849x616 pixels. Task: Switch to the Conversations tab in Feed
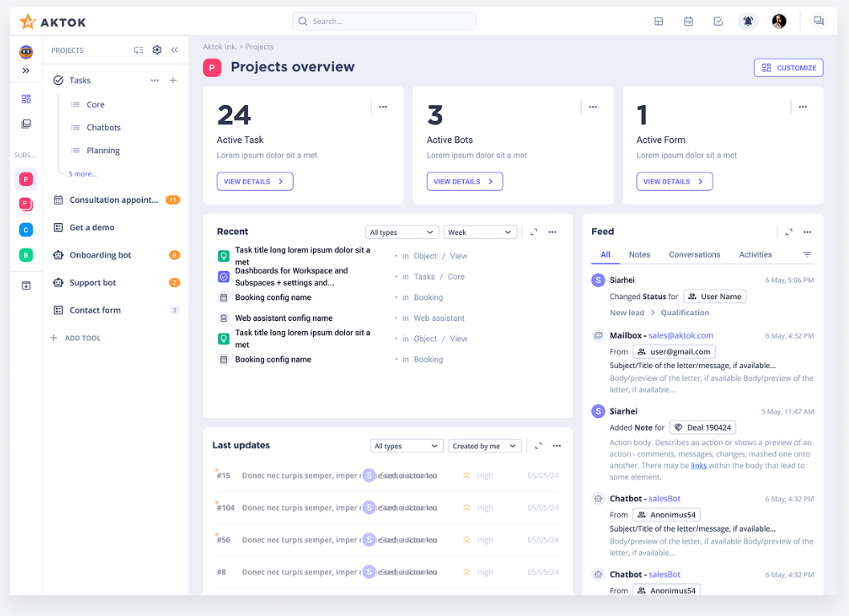point(694,254)
